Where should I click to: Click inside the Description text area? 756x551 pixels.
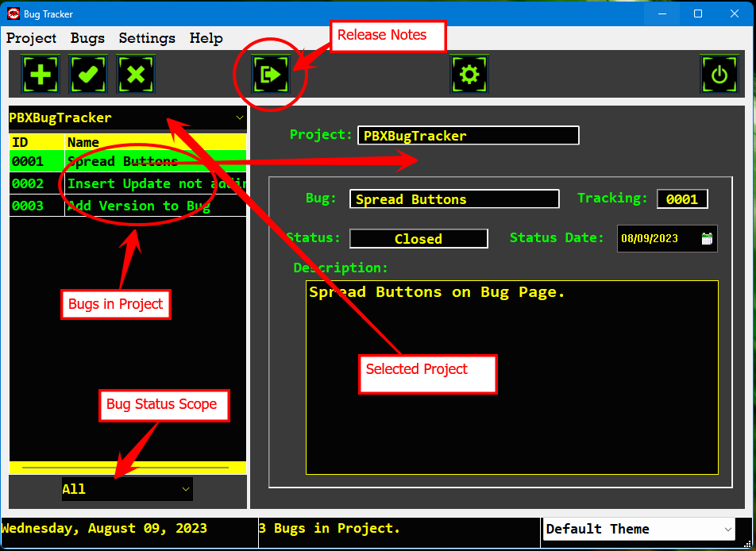coord(512,377)
